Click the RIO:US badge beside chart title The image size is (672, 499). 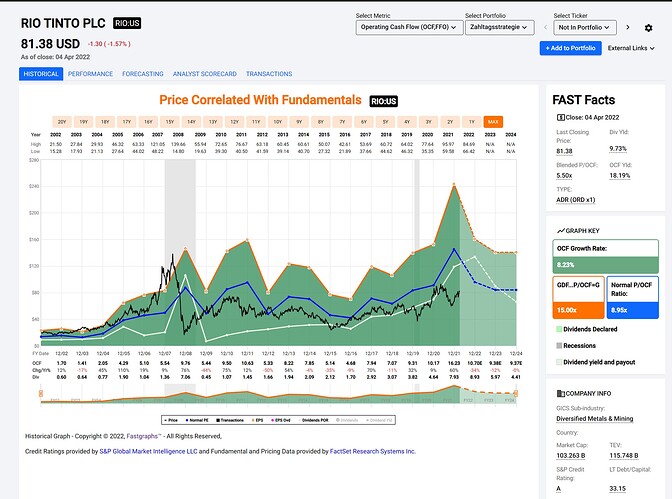pos(384,101)
